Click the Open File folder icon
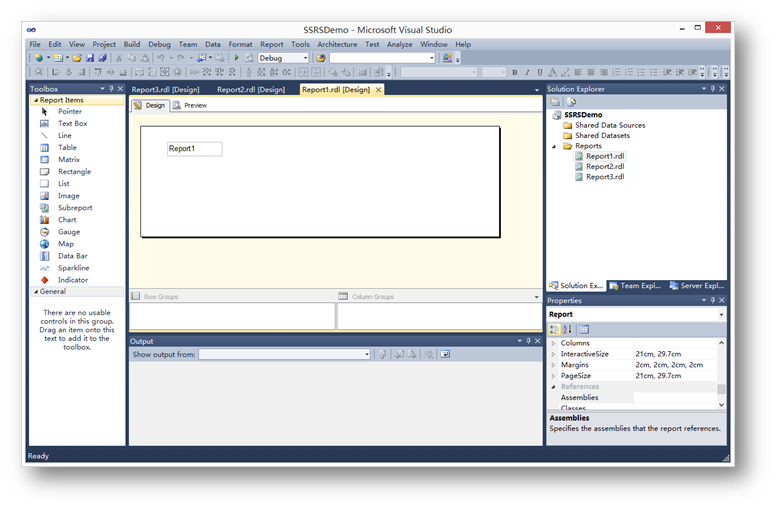The width and height of the screenshot is (777, 509). (x=77, y=58)
